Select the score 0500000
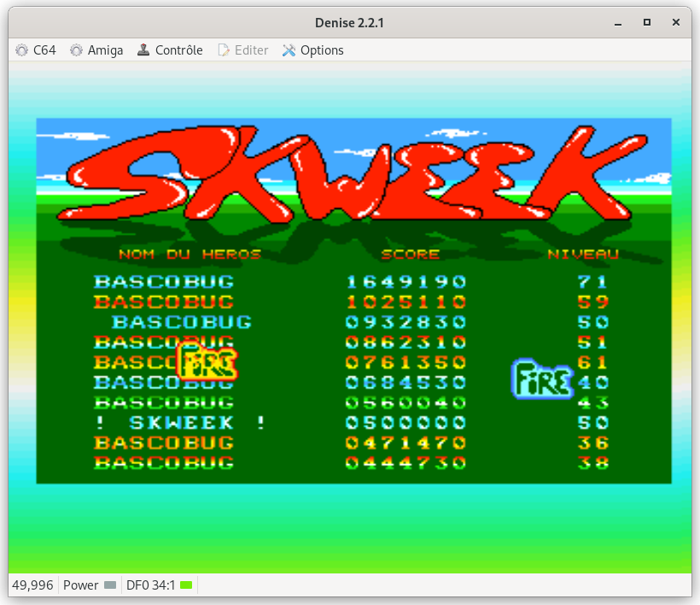700x605 pixels. pos(405,422)
